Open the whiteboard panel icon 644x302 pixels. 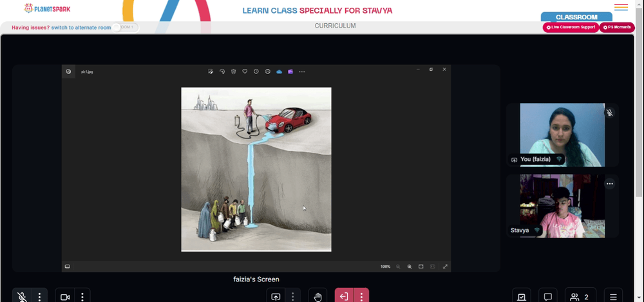tap(522, 297)
